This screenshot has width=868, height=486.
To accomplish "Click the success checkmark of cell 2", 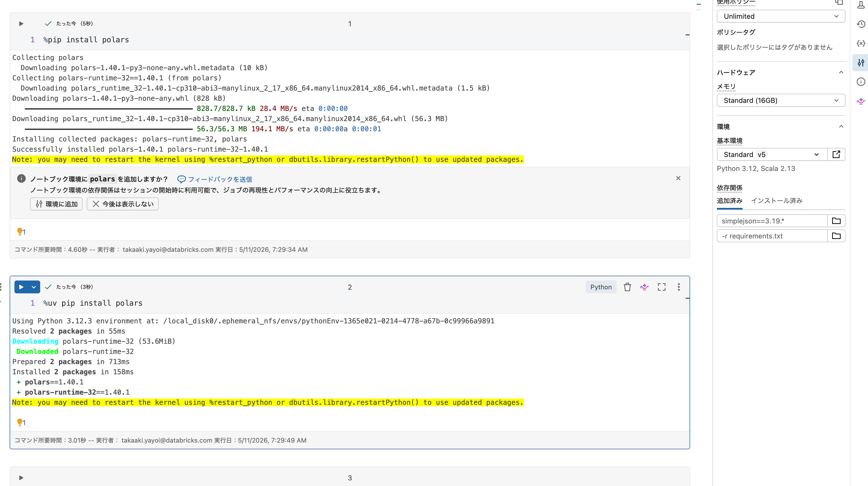I will (48, 287).
